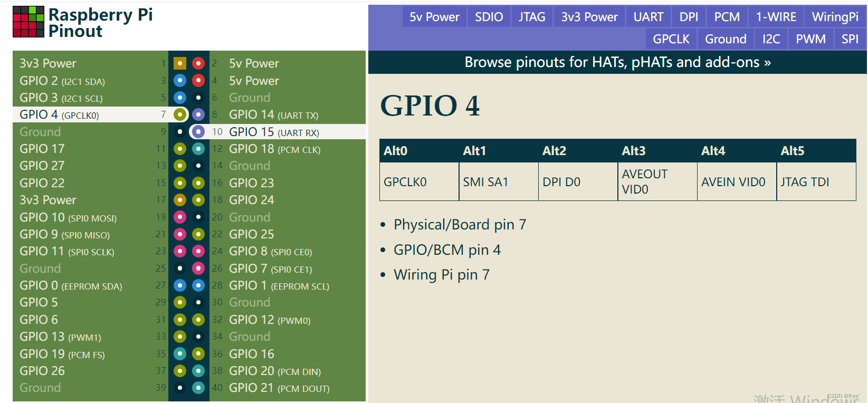Viewport: 868px width, 403px height.
Task: Open the JTAG tab
Action: point(532,17)
